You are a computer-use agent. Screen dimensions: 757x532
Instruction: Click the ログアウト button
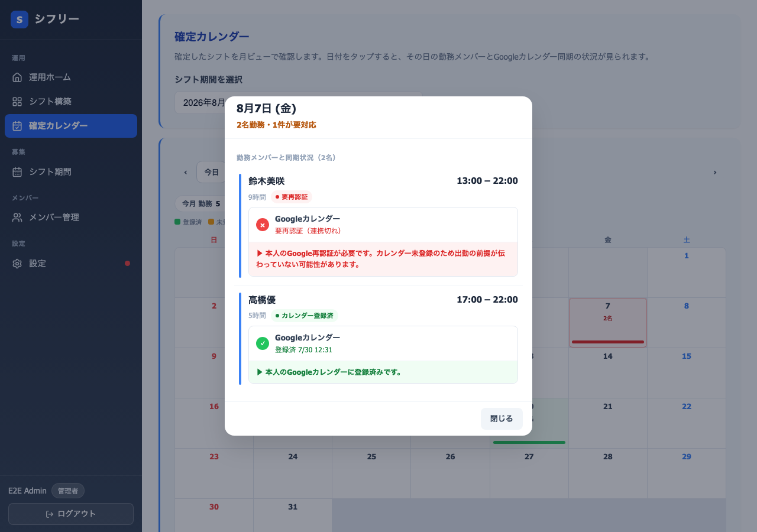pyautogui.click(x=71, y=514)
